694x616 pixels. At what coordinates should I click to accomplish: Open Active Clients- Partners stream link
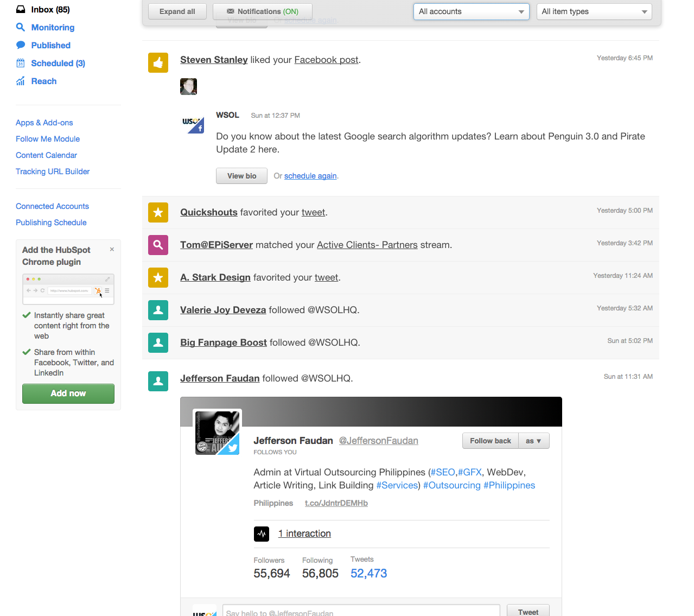(367, 245)
